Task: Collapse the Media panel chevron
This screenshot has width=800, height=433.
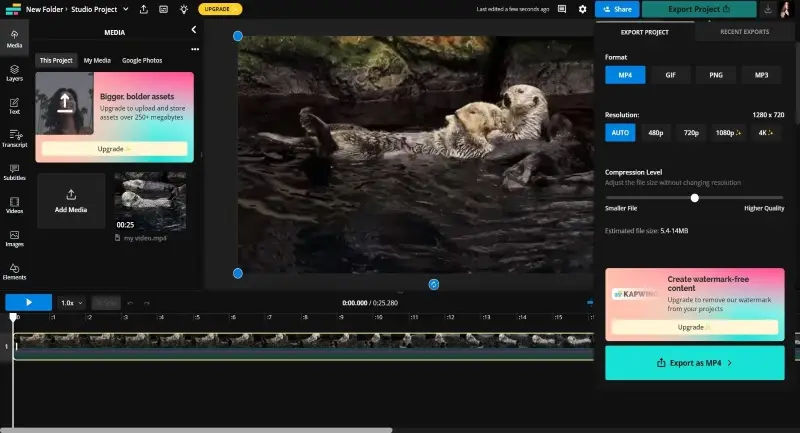Action: (194, 30)
